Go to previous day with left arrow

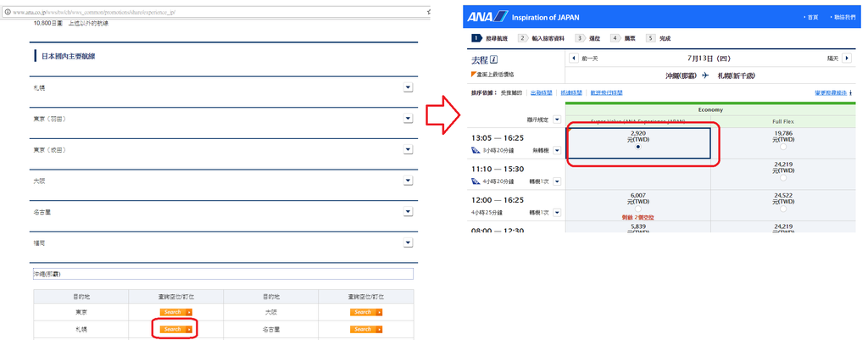(x=574, y=59)
